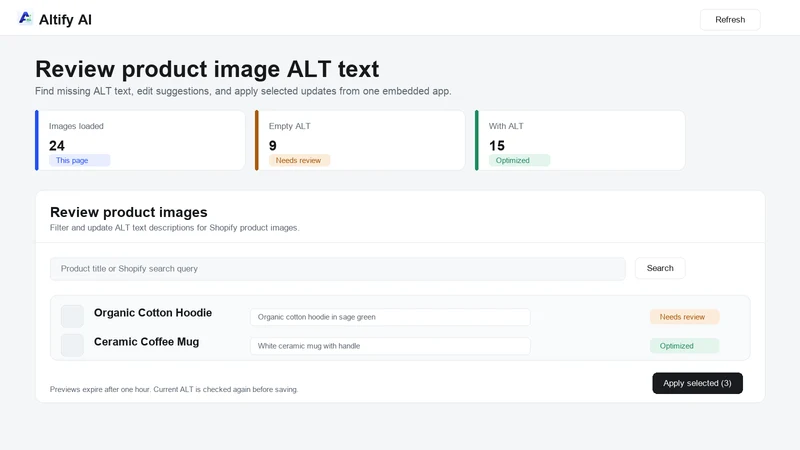Edit ALT text for Ceramic Coffee Mug
Image resolution: width=800 pixels, height=450 pixels.
point(390,346)
